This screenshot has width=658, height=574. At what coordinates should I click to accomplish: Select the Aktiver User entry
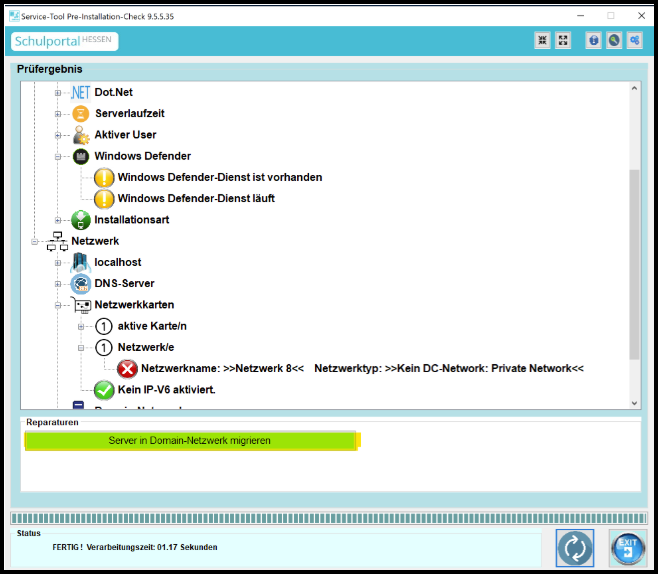pos(124,135)
